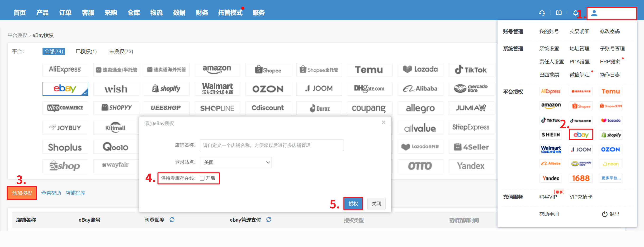The width and height of the screenshot is (644, 247).
Task: Go to 我的账号 in the account menu
Action: (549, 32)
